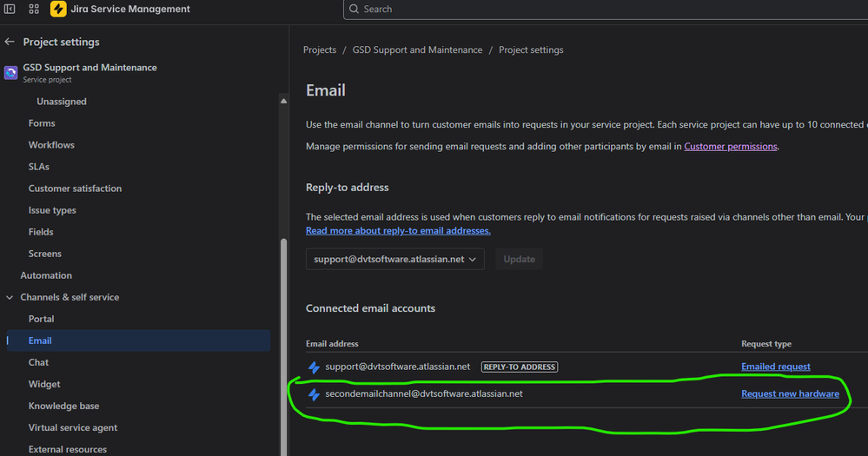Screen dimensions: 868x456
Task: Collapse the sidebar panel icon
Action: [10, 9]
